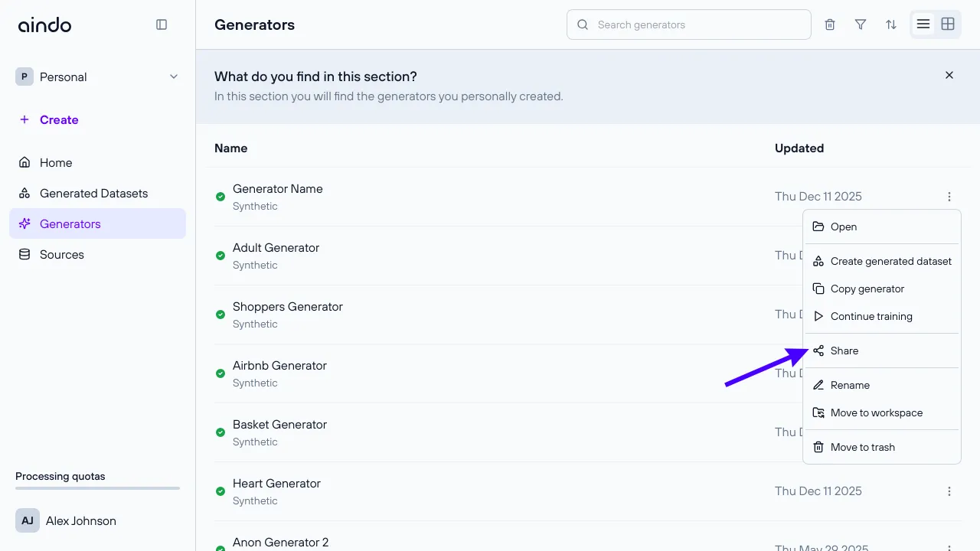The height and width of the screenshot is (551, 980).
Task: Click the search magnifier icon
Action: [x=583, y=24]
